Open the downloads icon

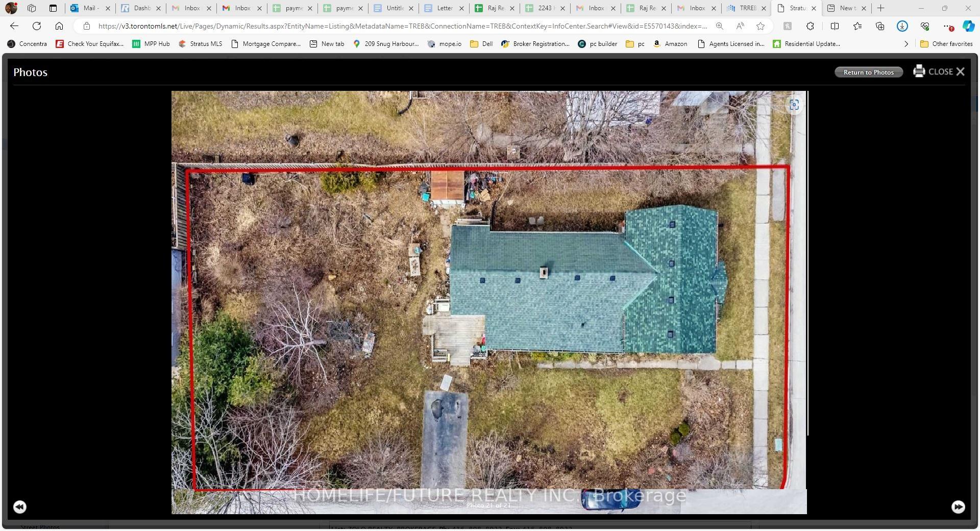[902, 26]
